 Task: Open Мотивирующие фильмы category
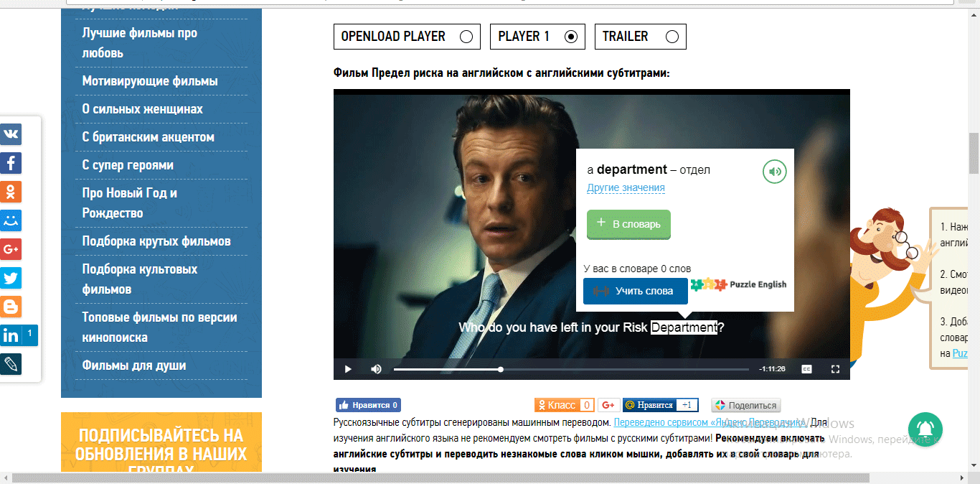(150, 81)
